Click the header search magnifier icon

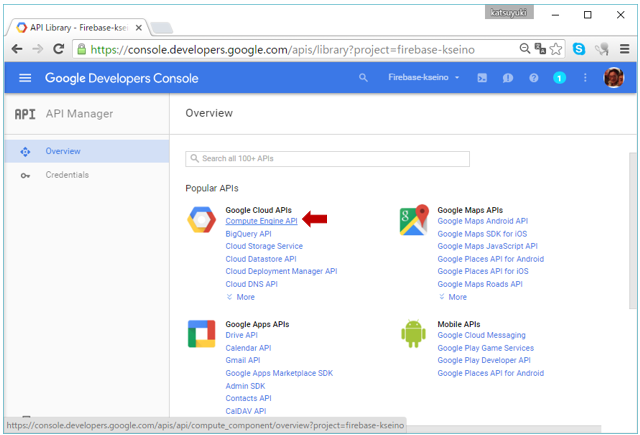click(363, 78)
